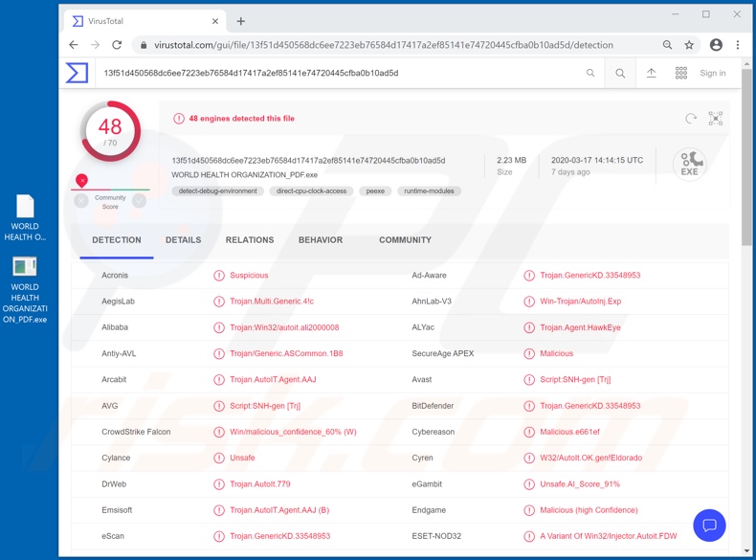Click Trojan.Multi.Generic.4!c detection text
The height and width of the screenshot is (560, 756).
point(272,302)
